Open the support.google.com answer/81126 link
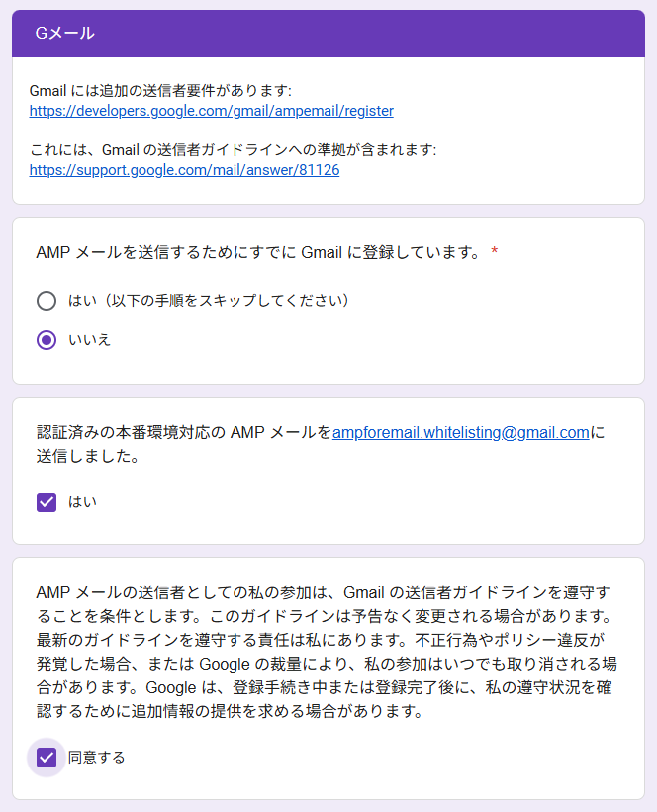 click(184, 170)
